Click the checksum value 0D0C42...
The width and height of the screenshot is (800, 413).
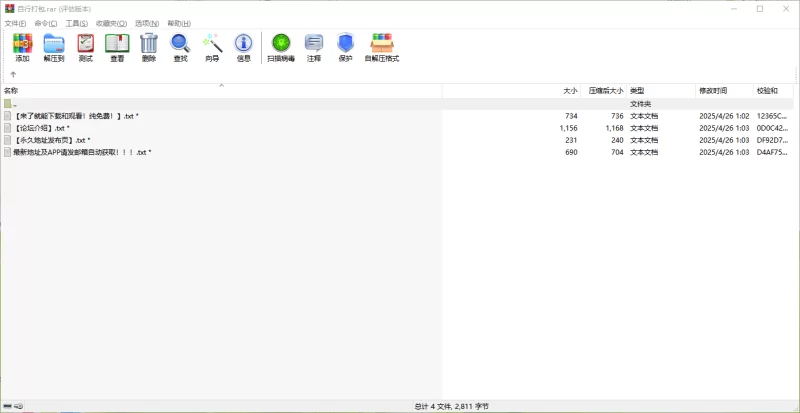(x=772, y=128)
